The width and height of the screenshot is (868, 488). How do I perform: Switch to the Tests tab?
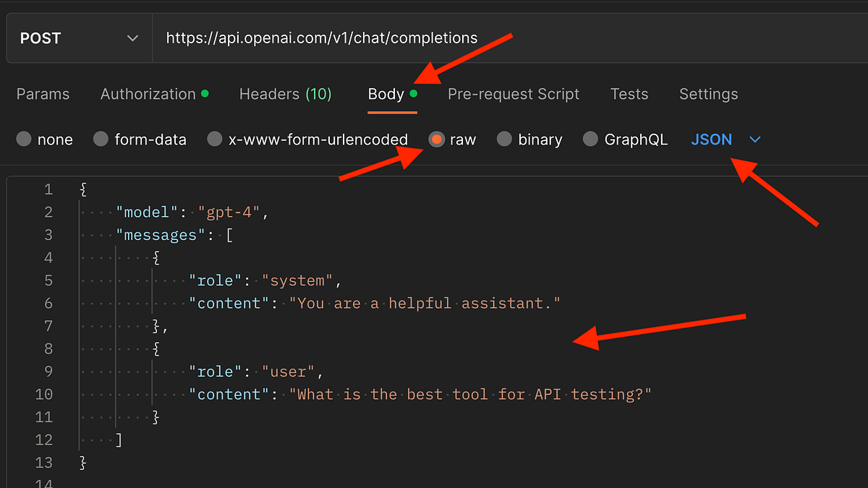(629, 94)
